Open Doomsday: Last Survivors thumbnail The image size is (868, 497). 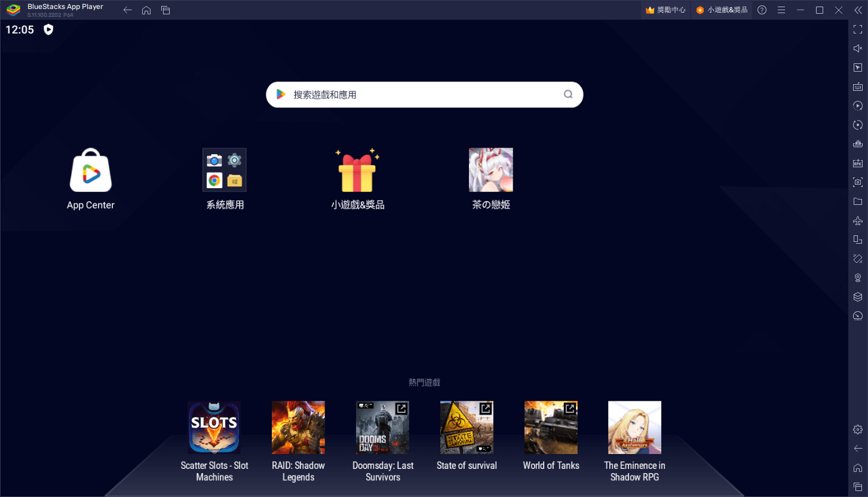tap(383, 428)
